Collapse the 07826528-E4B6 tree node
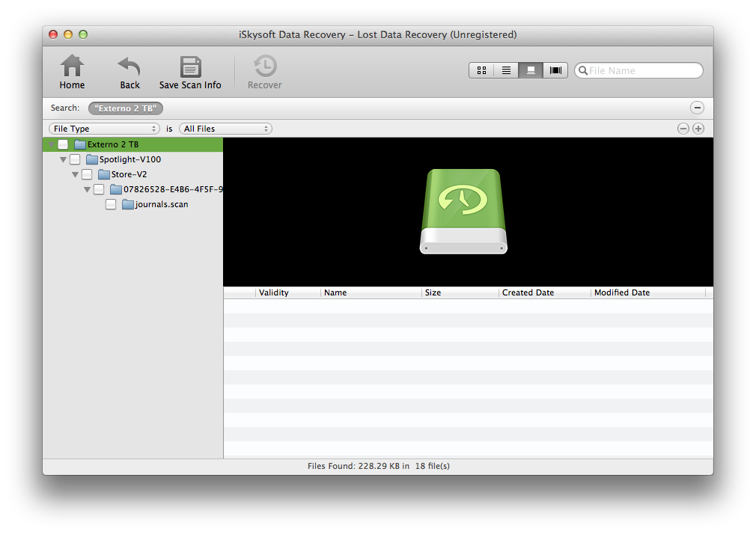The width and height of the screenshot is (756, 534). click(x=88, y=189)
